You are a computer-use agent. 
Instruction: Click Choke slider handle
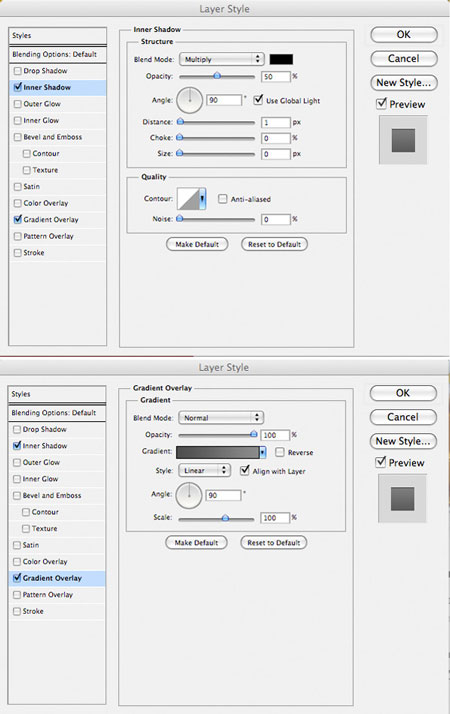179,137
